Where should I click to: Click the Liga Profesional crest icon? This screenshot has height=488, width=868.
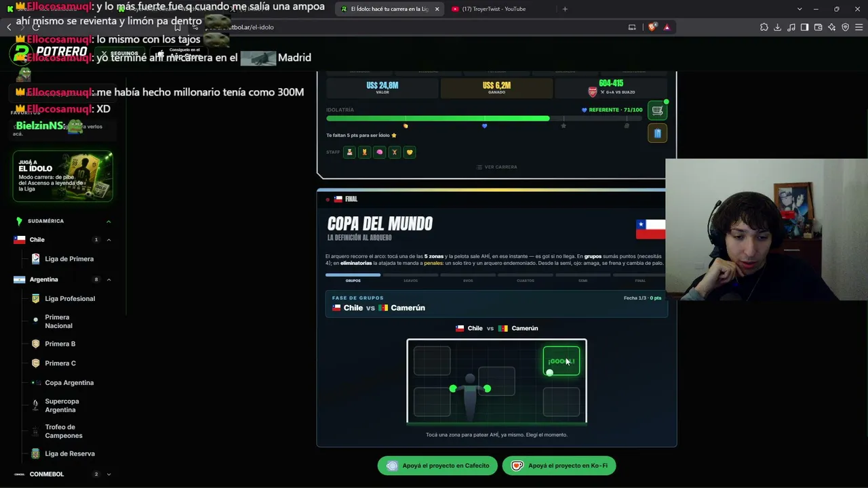(x=35, y=298)
